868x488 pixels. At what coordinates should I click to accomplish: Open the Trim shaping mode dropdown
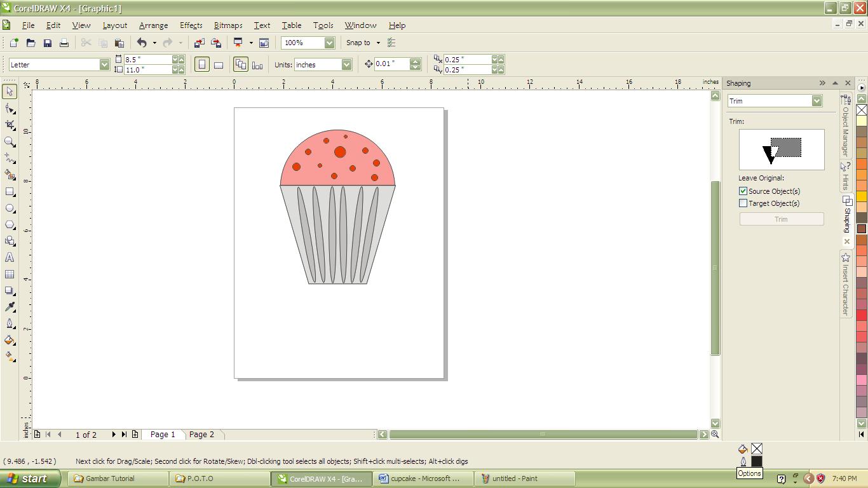[x=817, y=100]
